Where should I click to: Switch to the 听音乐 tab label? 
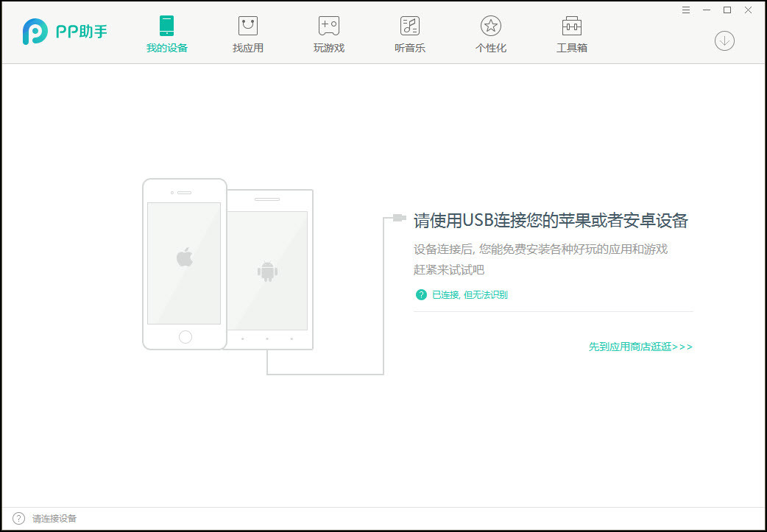coord(410,48)
